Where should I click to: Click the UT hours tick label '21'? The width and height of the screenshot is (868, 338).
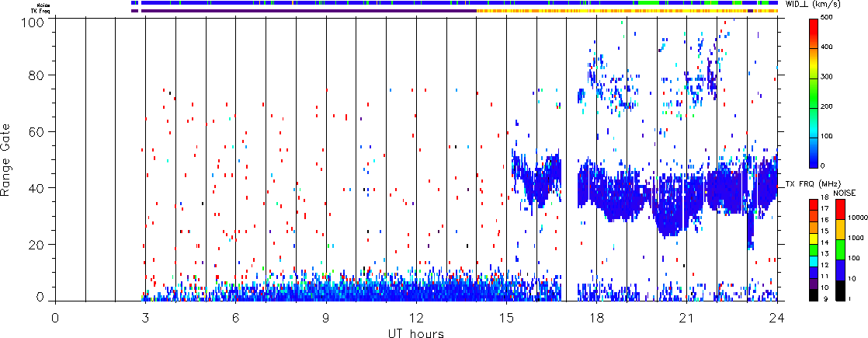click(687, 316)
